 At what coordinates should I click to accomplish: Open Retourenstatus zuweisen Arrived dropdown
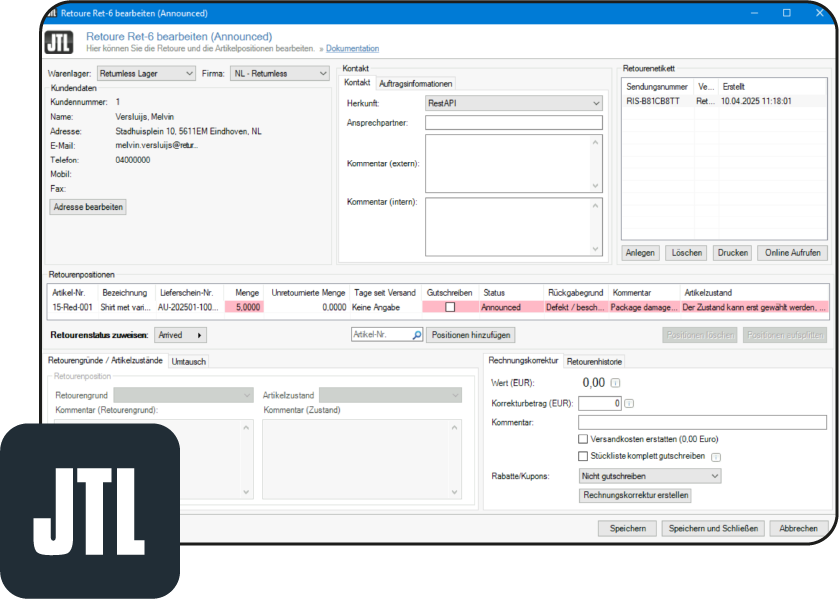(180, 335)
